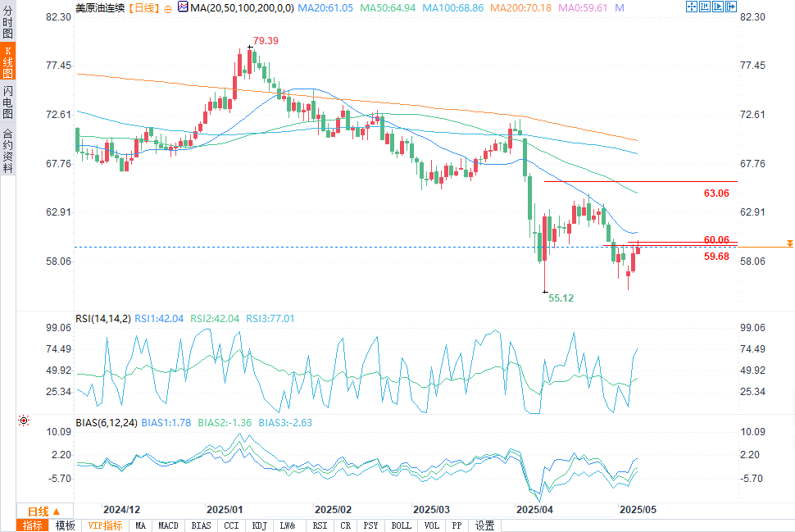
Task: Open the 日线 period dropdown at bottom left
Action: [x=44, y=511]
